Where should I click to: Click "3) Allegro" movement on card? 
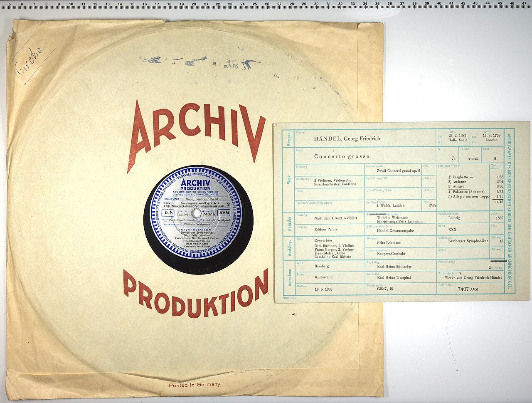[x=456, y=186]
